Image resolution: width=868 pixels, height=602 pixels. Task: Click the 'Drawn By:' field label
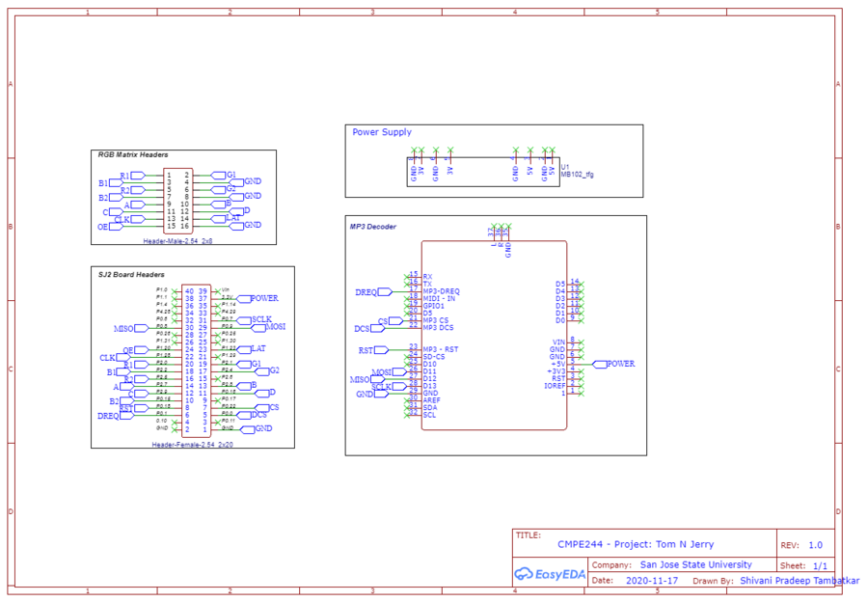(713, 582)
